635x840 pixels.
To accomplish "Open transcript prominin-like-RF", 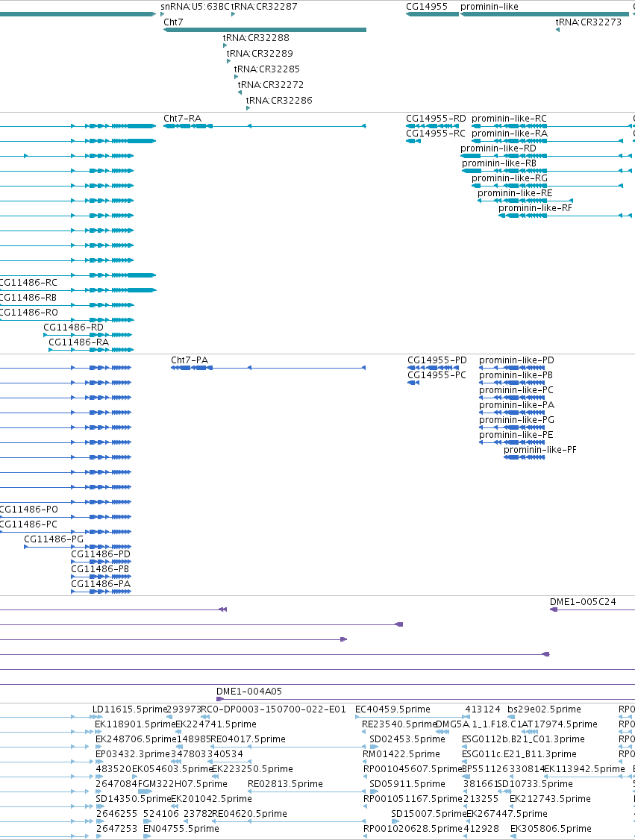I will pyautogui.click(x=535, y=208).
